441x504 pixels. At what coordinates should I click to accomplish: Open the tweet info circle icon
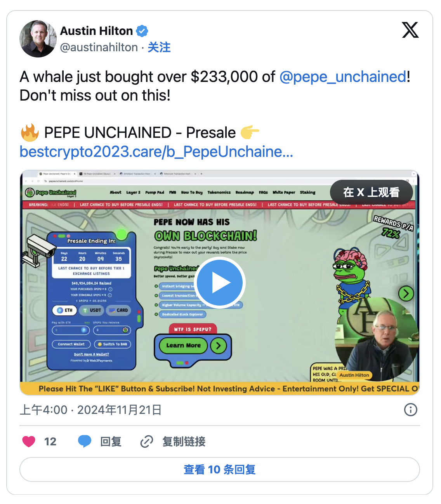(x=411, y=410)
